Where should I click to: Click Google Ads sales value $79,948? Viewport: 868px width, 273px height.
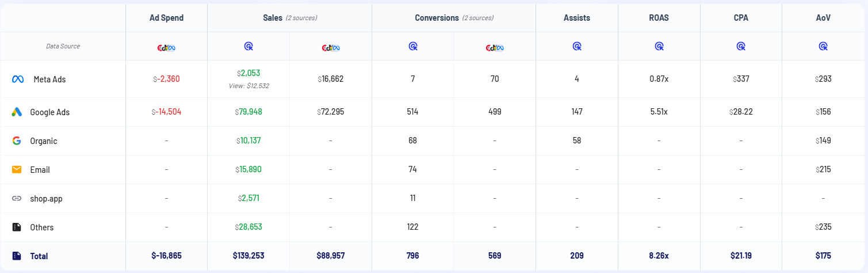248,112
